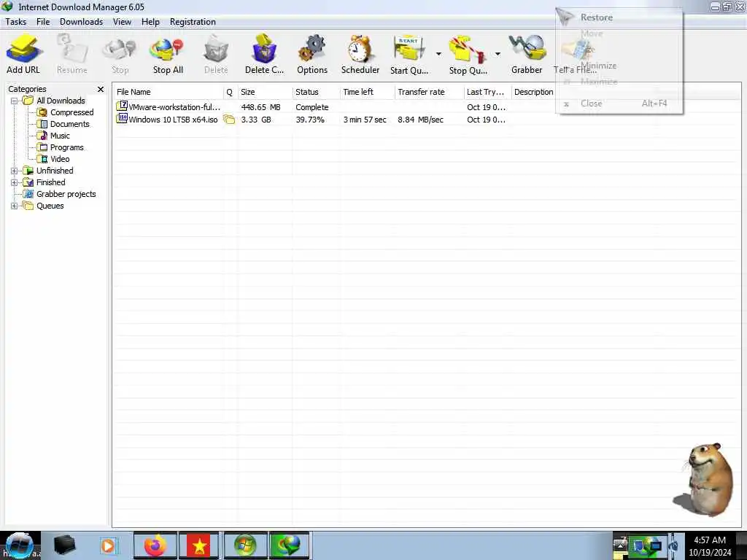Click the green Windows logo taskbar button
Image resolution: width=747 pixels, height=560 pixels.
click(x=245, y=545)
